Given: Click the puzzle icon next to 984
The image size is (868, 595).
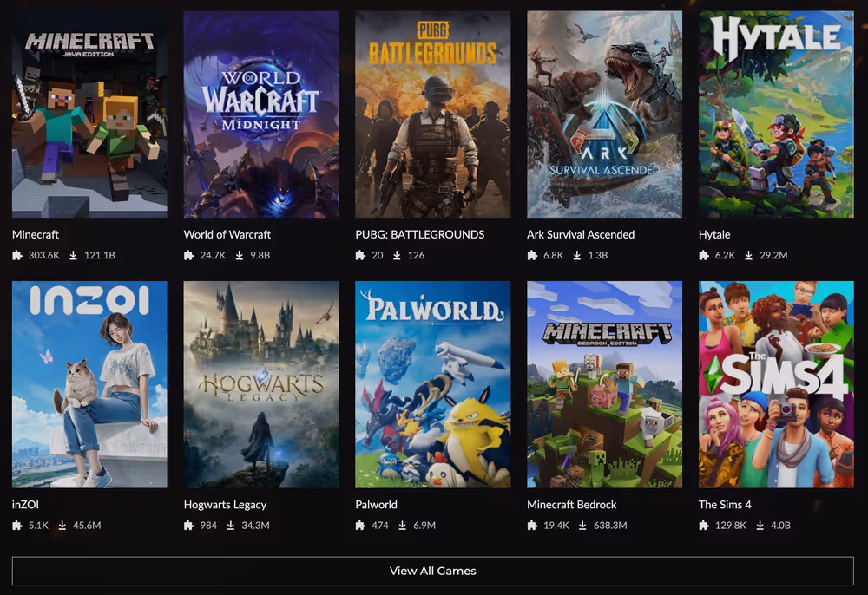Looking at the screenshot, I should coord(188,526).
